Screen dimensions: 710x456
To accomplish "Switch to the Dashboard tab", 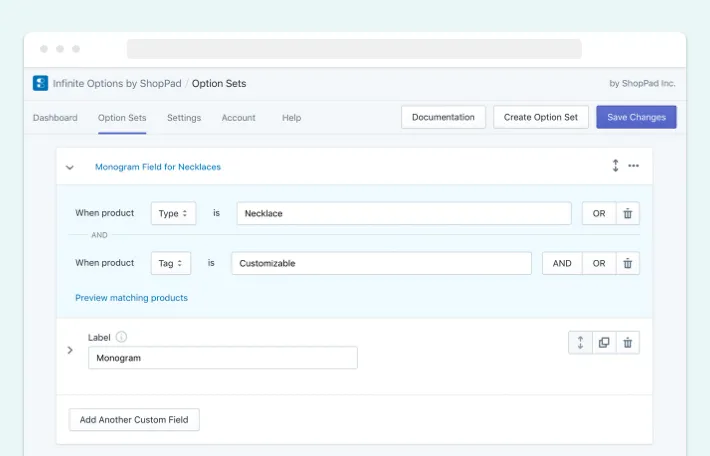I will (55, 118).
